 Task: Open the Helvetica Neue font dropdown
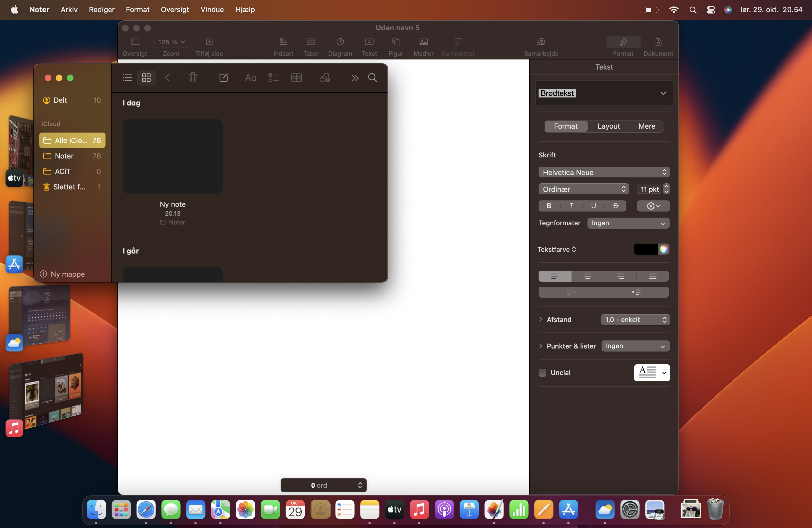pos(603,172)
